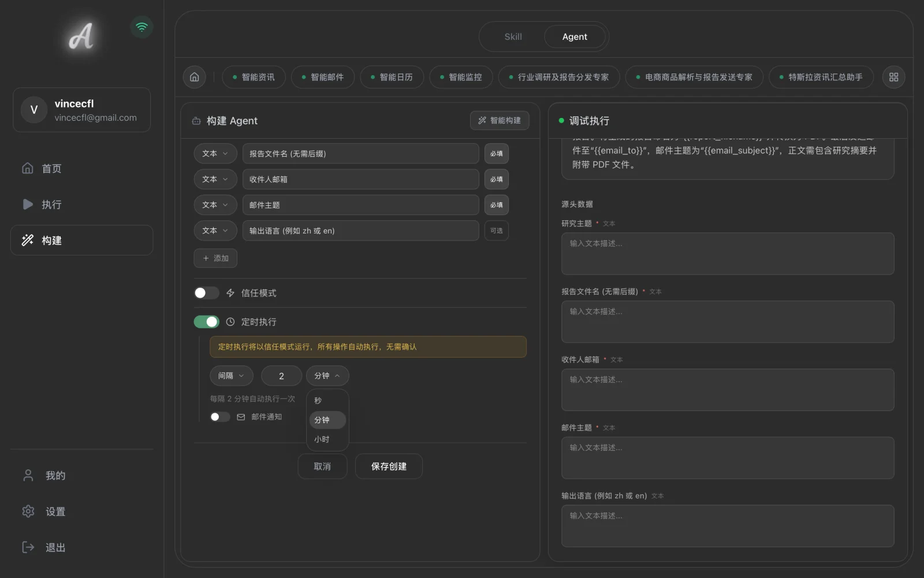Choose 小时 from the unit list
This screenshot has width=924, height=578.
coord(327,439)
